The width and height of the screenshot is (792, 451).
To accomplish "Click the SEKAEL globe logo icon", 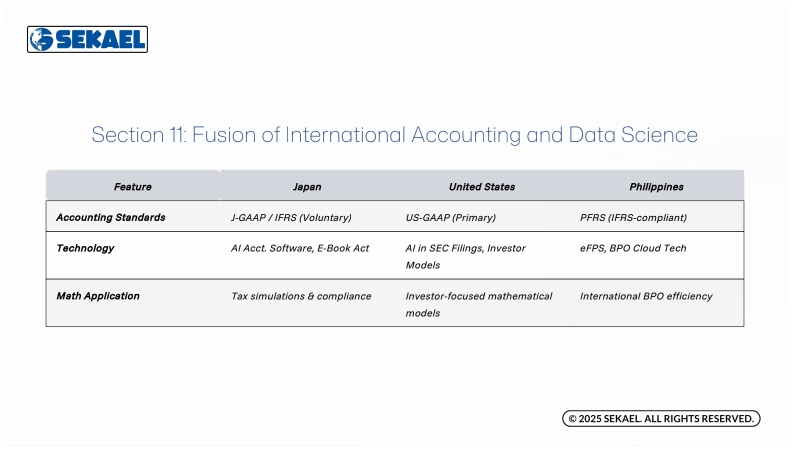I will coord(41,39).
